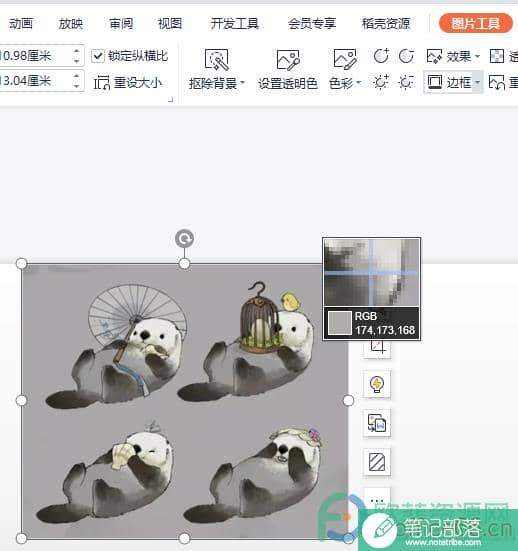The height and width of the screenshot is (551, 518).
Task: Click the rotation handle above the picture
Action: [184, 239]
